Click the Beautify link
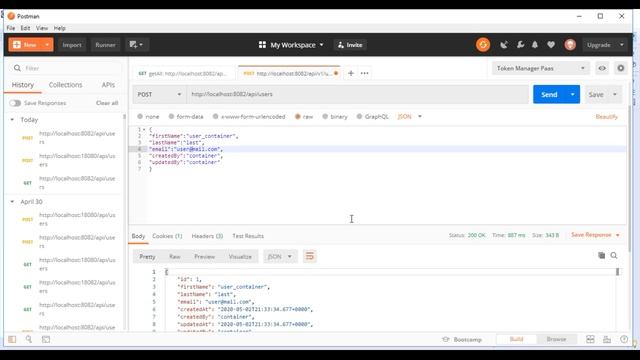This screenshot has height=360, width=640. (x=606, y=116)
